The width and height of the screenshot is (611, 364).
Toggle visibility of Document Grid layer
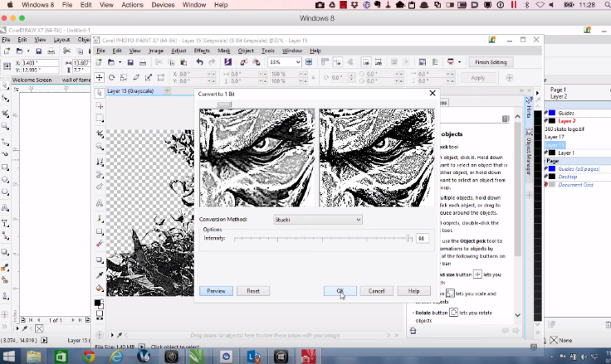click(546, 185)
